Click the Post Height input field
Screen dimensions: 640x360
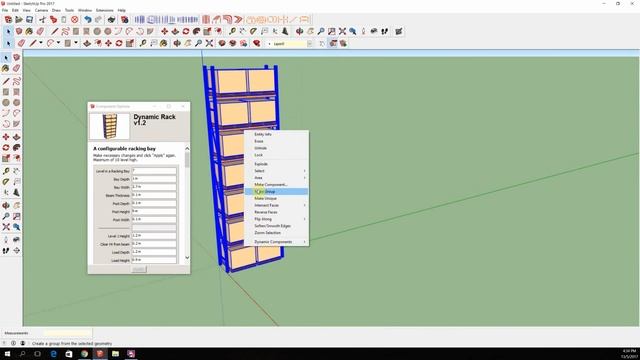coord(154,211)
